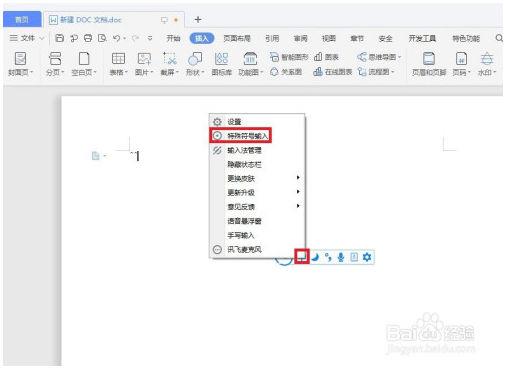Insert a Blank Page (空白页) icon

[x=84, y=59]
